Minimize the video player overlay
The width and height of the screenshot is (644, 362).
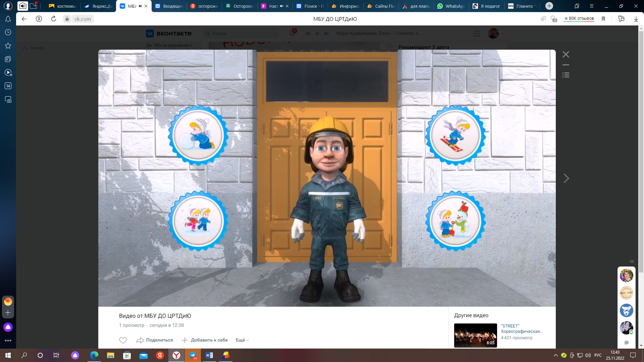click(x=566, y=65)
